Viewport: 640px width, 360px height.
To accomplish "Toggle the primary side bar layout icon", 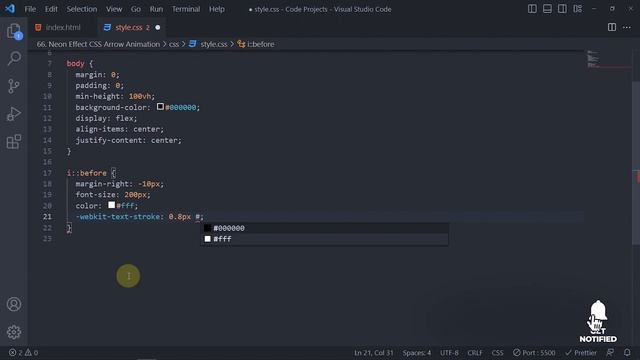I will point(532,9).
